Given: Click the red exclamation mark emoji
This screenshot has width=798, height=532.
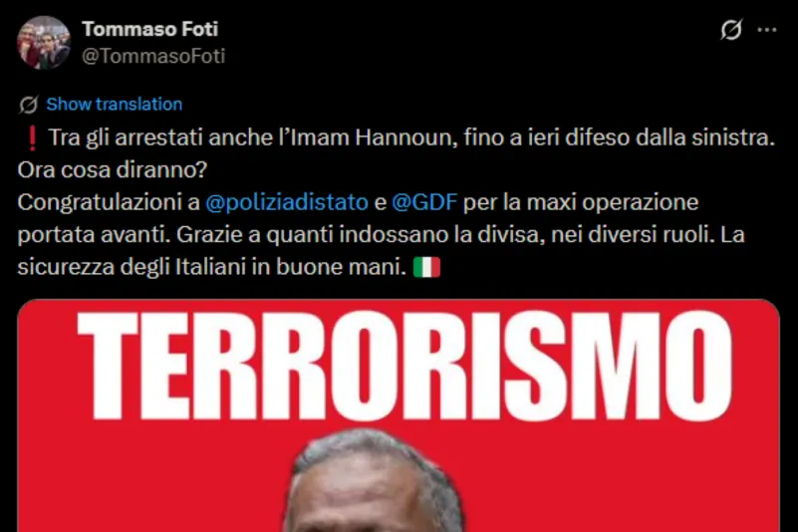Looking at the screenshot, I should 32,137.
